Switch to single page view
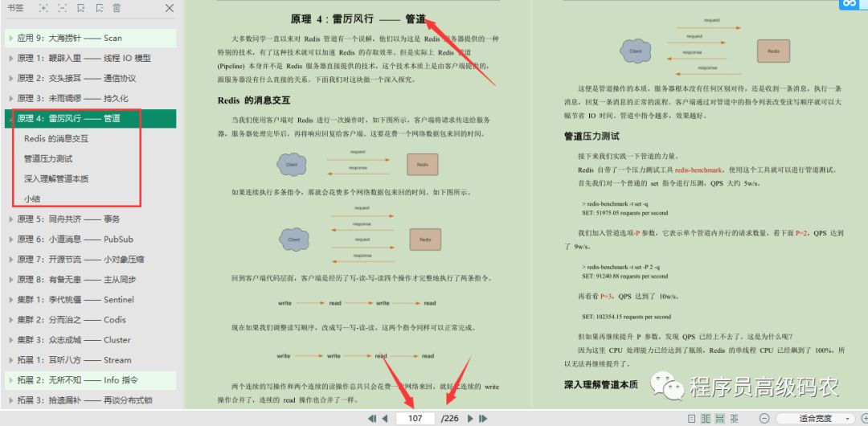 (x=691, y=418)
